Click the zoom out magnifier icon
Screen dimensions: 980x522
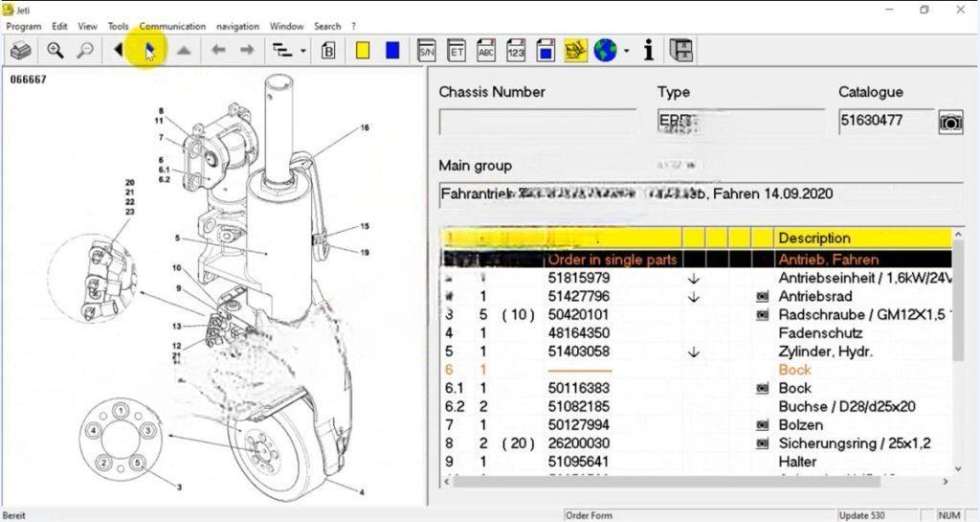pos(86,51)
